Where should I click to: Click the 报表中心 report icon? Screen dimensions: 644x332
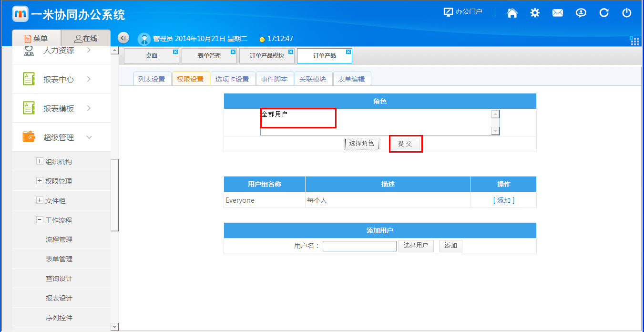pyautogui.click(x=29, y=79)
